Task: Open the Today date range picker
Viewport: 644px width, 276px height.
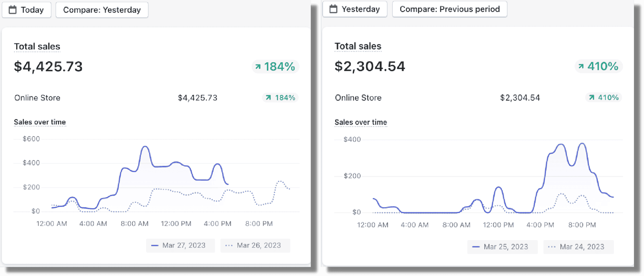Action: (x=27, y=10)
